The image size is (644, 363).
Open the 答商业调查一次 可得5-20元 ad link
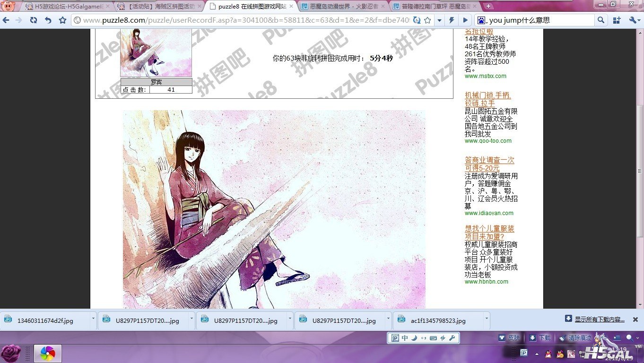click(x=489, y=164)
